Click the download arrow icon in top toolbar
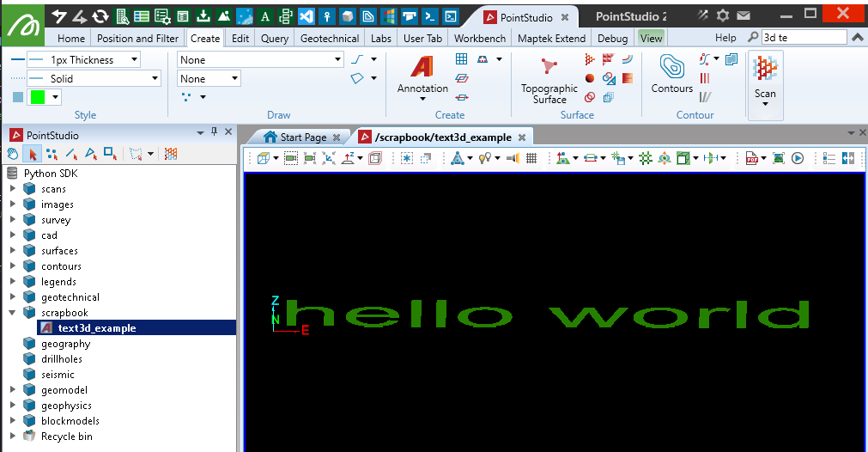The width and height of the screenshot is (868, 452). coord(203,16)
